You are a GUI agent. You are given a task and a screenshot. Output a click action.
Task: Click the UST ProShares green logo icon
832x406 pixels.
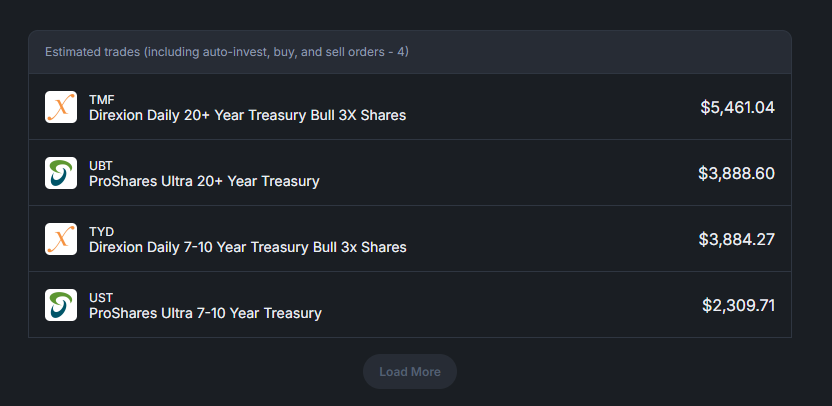pyautogui.click(x=60, y=305)
